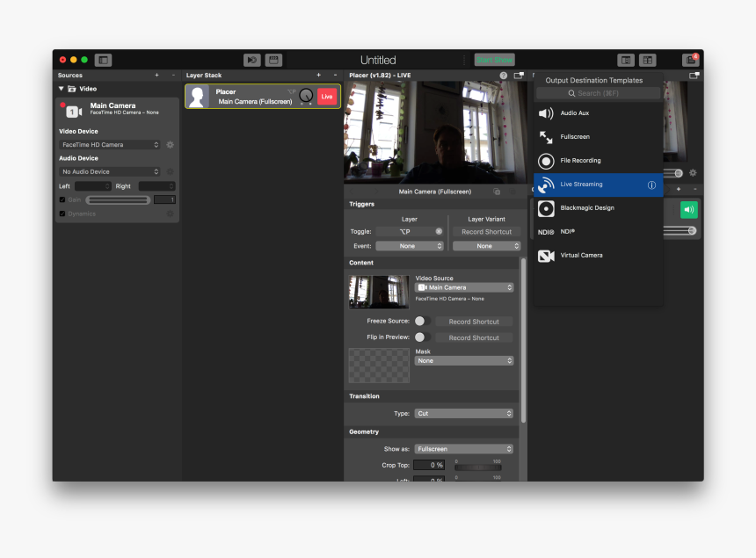Select the Placer layer row

(263, 97)
